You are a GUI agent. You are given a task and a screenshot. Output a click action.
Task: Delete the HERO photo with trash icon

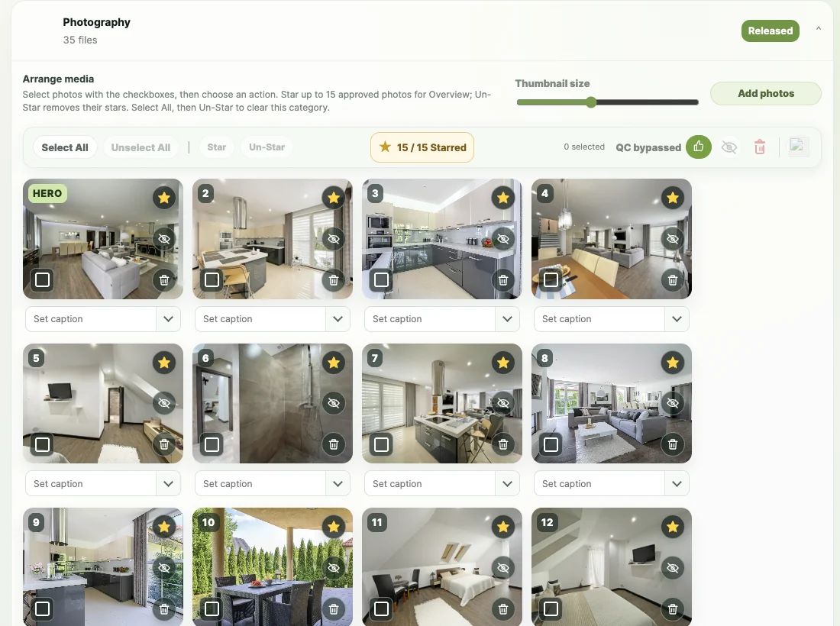coord(164,279)
